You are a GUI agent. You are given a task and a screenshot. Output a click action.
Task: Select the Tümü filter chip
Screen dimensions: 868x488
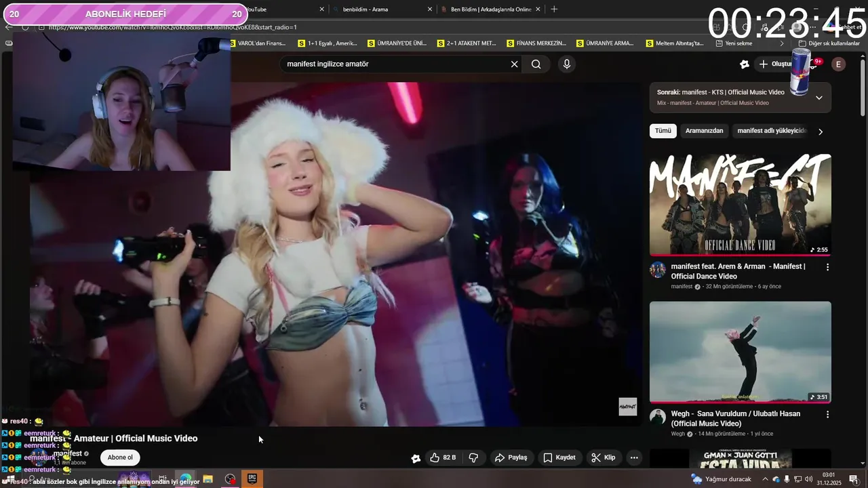[663, 131]
